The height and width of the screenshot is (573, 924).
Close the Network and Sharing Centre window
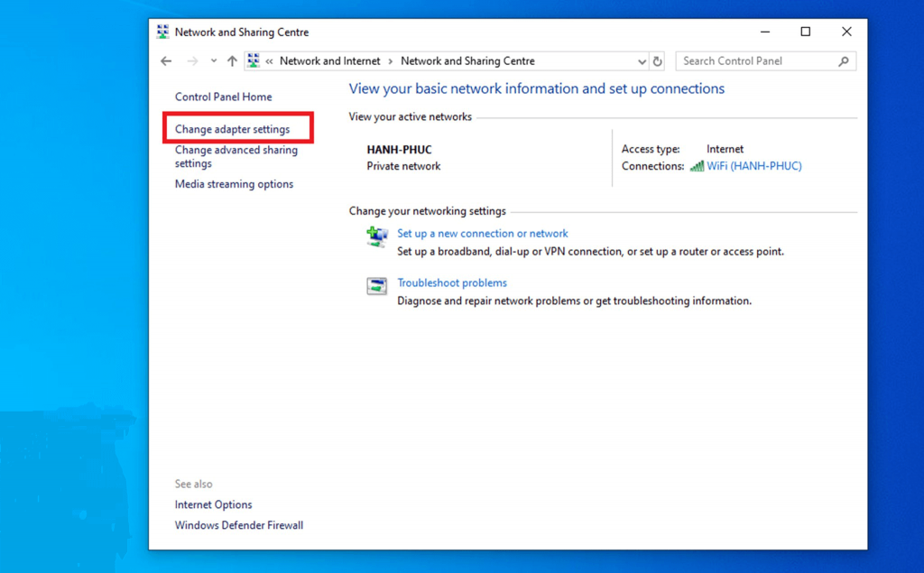(846, 32)
